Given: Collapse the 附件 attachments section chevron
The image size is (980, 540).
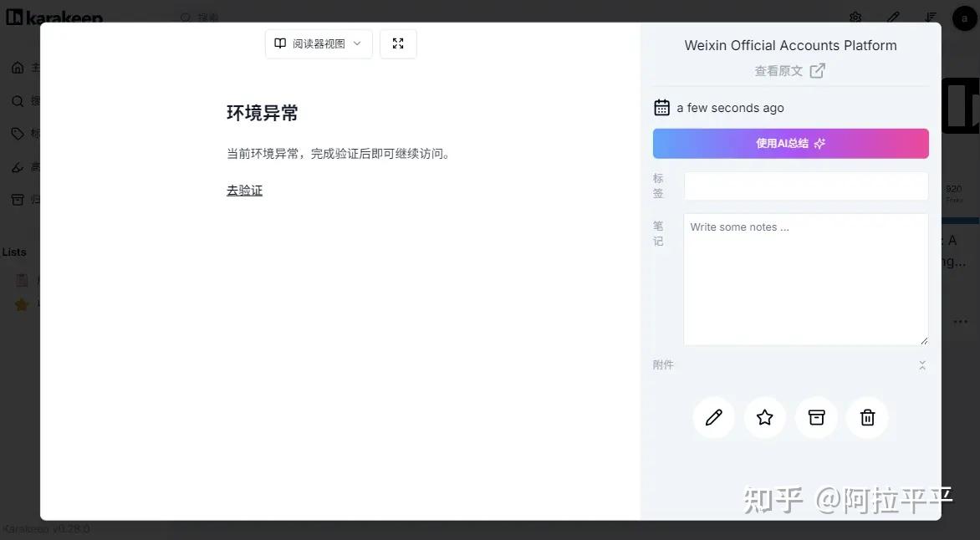Looking at the screenshot, I should [x=922, y=364].
